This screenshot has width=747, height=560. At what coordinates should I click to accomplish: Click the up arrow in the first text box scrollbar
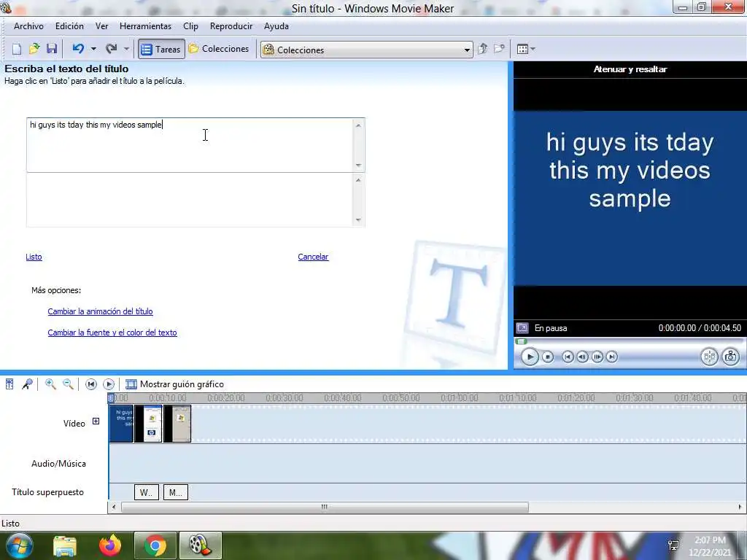click(x=359, y=125)
